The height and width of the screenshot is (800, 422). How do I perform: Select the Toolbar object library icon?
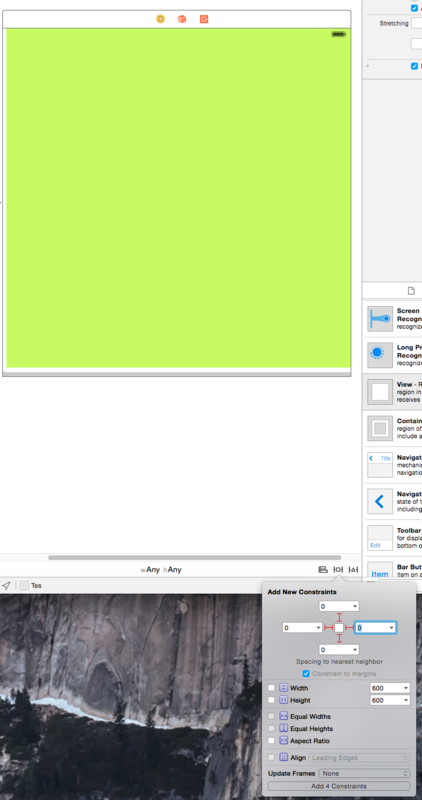coord(380,538)
